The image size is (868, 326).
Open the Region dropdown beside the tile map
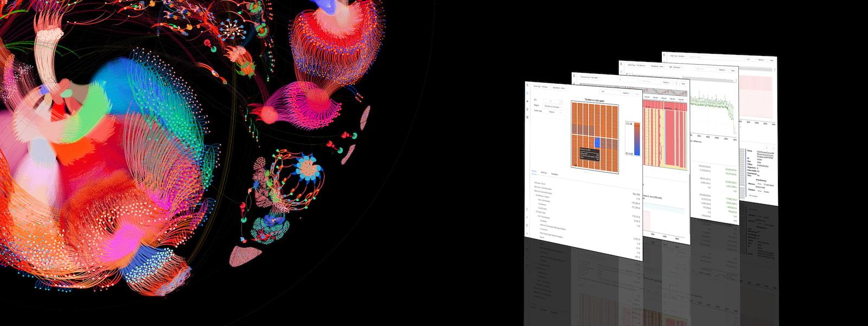[x=552, y=107]
